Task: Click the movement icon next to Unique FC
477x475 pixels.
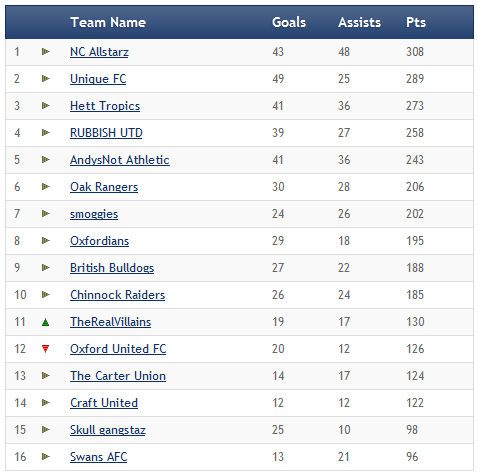Action: coord(46,79)
